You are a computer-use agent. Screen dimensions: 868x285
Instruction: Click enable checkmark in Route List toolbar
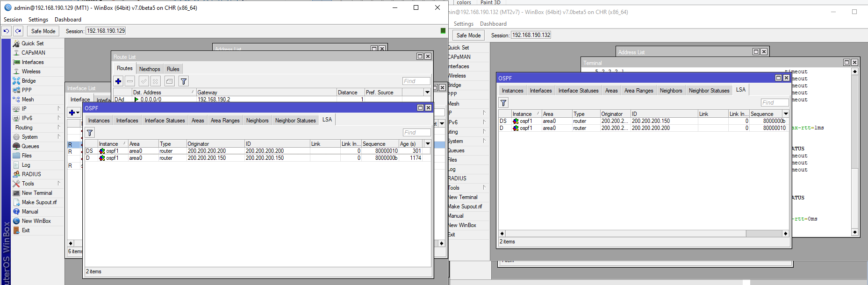tap(144, 81)
